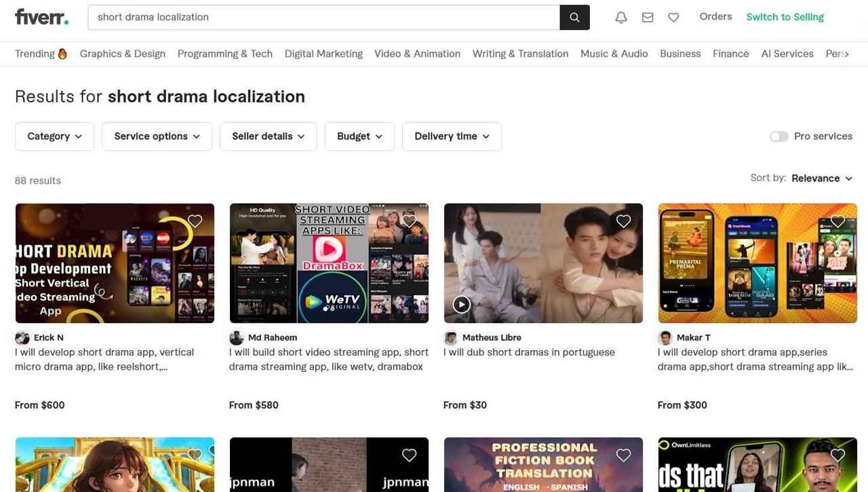Image resolution: width=868 pixels, height=492 pixels.
Task: Open the Professional Fiction Book Translation thumbnail
Action: (543, 465)
